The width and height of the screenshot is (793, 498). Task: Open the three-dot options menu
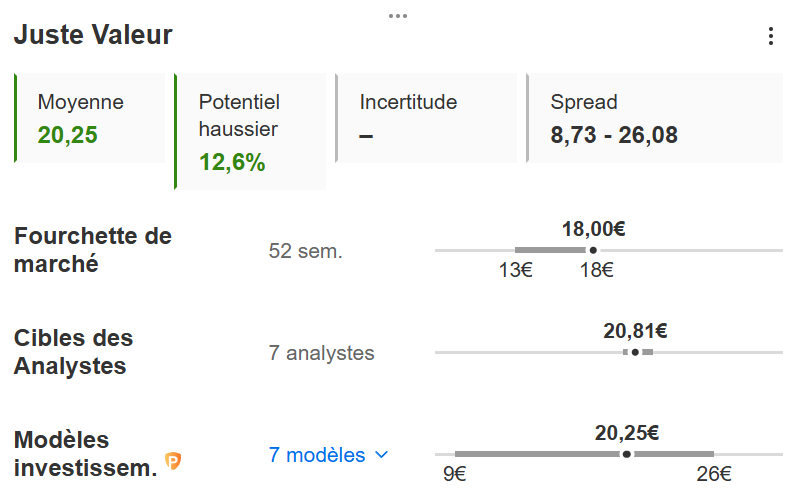(770, 36)
